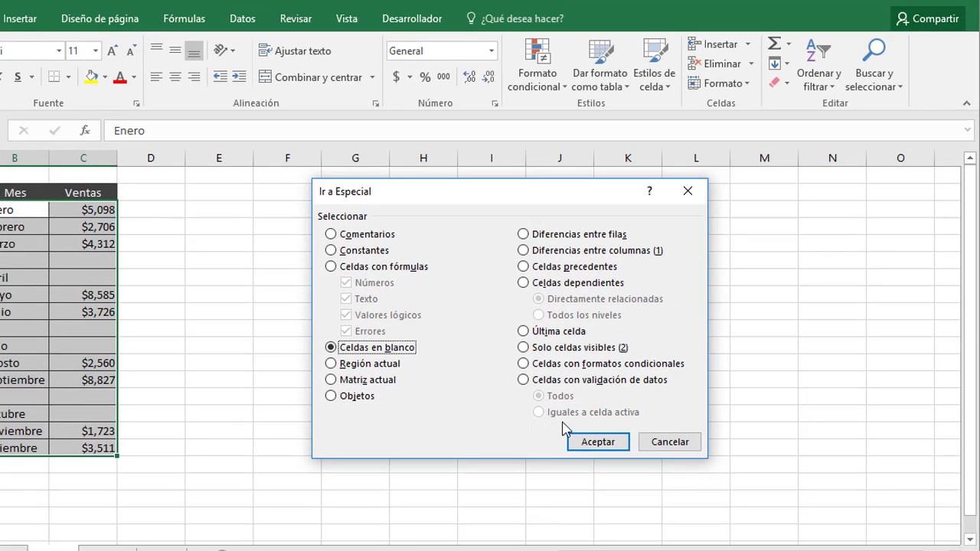Click Dar formato como tabla
Screen dimensions: 980x551
point(600,65)
